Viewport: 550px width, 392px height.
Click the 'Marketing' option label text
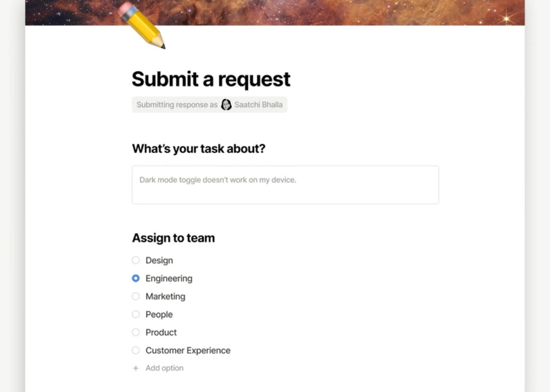pyautogui.click(x=165, y=296)
